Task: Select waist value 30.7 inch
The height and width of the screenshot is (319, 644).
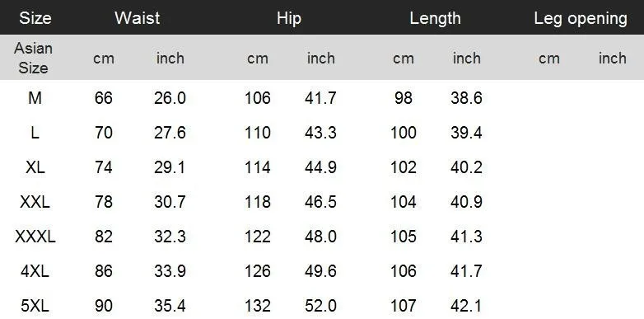Action: click(170, 202)
